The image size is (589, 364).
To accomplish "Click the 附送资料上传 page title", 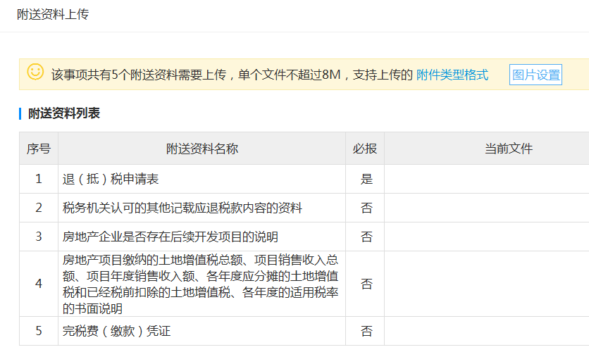I will [53, 14].
